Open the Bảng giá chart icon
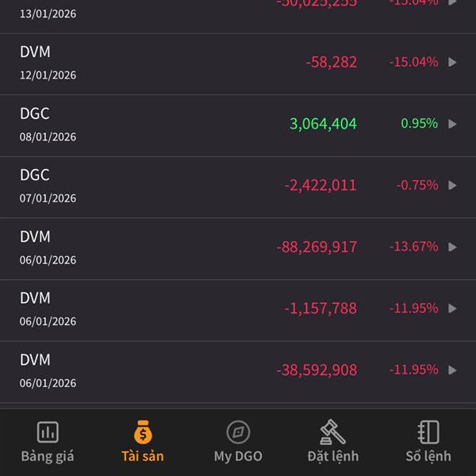Image resolution: width=476 pixels, height=476 pixels. tap(48, 432)
